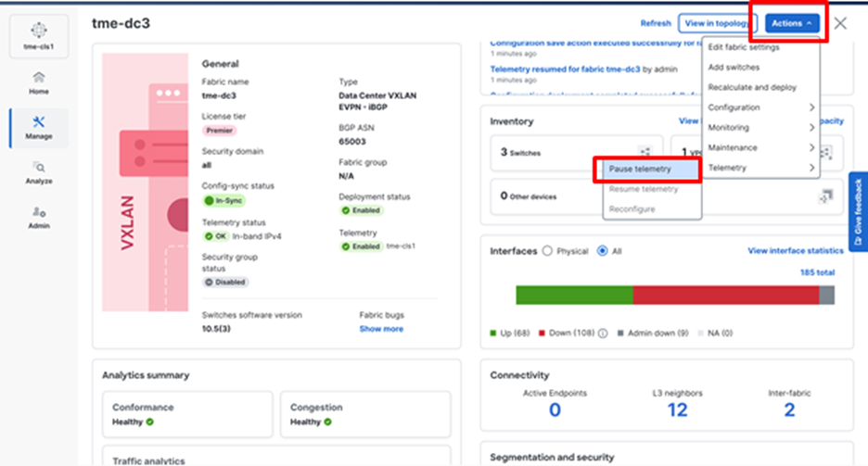The image size is (868, 466).
Task: Click View in topology button
Action: pos(718,23)
